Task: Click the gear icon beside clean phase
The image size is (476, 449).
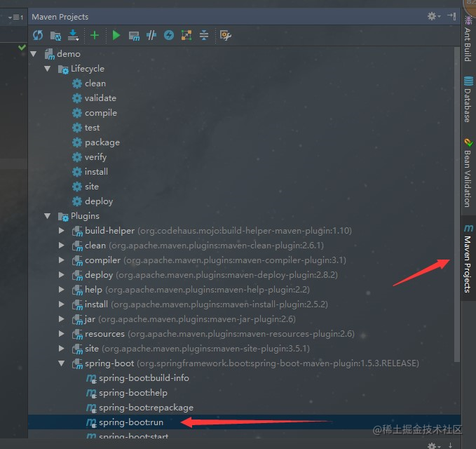Action: pos(77,83)
